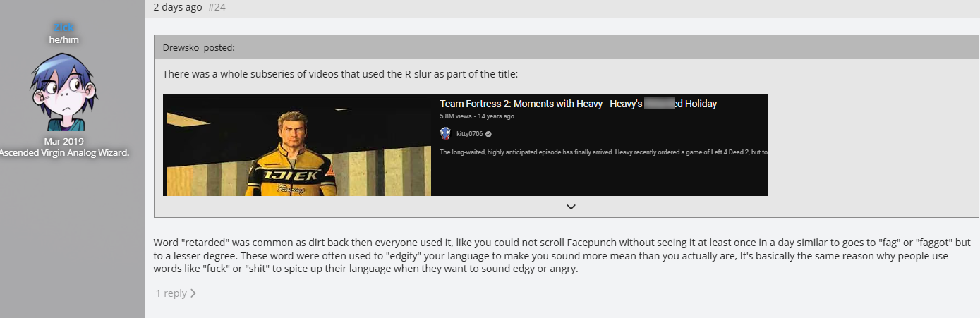Click the Ascended Virgin Analog Wizard title
This screenshot has width=980, height=318.
[x=63, y=152]
